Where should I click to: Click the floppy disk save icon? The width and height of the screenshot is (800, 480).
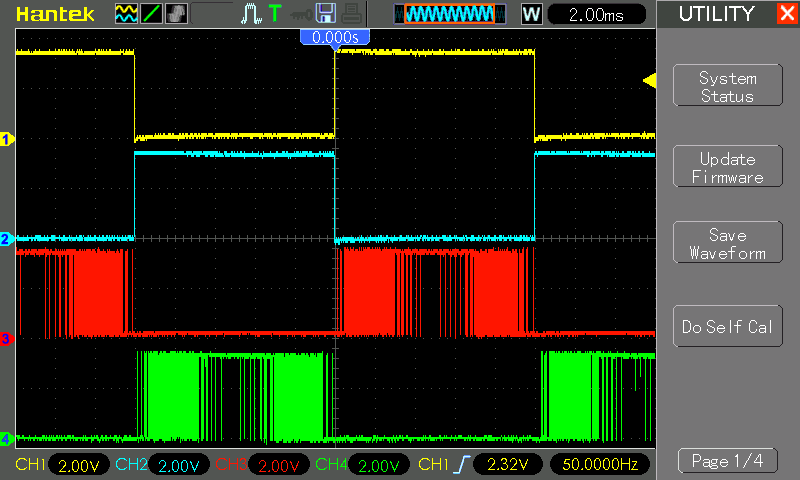324,14
